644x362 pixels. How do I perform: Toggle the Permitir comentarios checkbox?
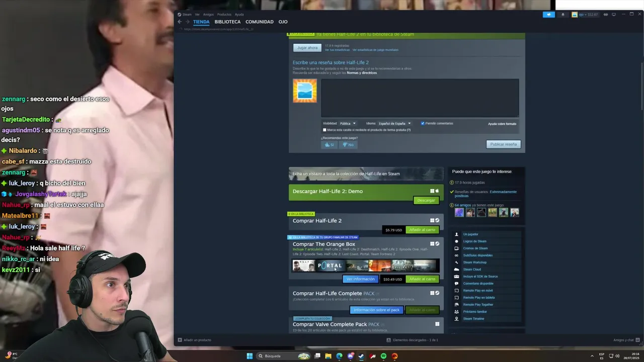point(423,123)
